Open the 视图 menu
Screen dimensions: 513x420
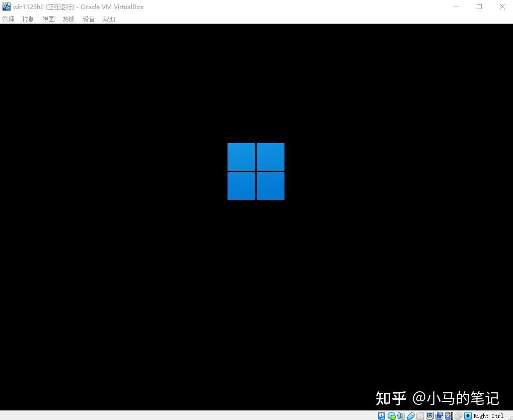click(x=48, y=19)
